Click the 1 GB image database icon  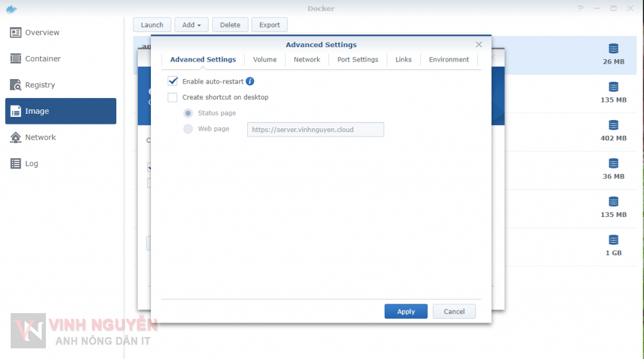tap(613, 240)
